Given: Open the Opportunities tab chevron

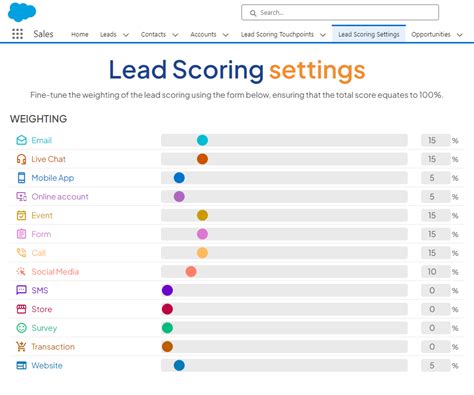Looking at the screenshot, I should (x=460, y=35).
